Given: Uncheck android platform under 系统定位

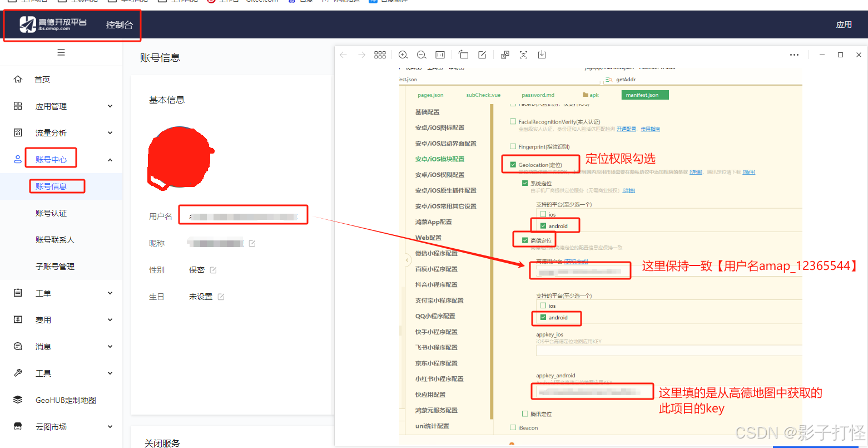Looking at the screenshot, I should tap(543, 226).
